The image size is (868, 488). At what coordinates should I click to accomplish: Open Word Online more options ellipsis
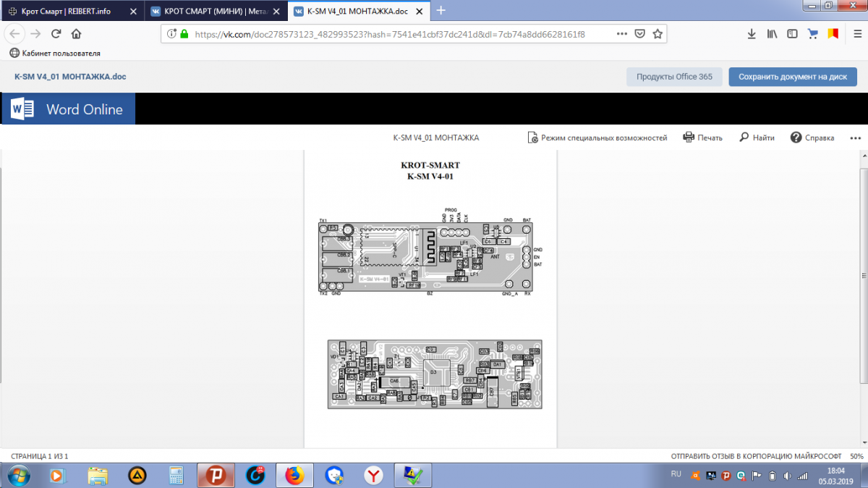[856, 138]
